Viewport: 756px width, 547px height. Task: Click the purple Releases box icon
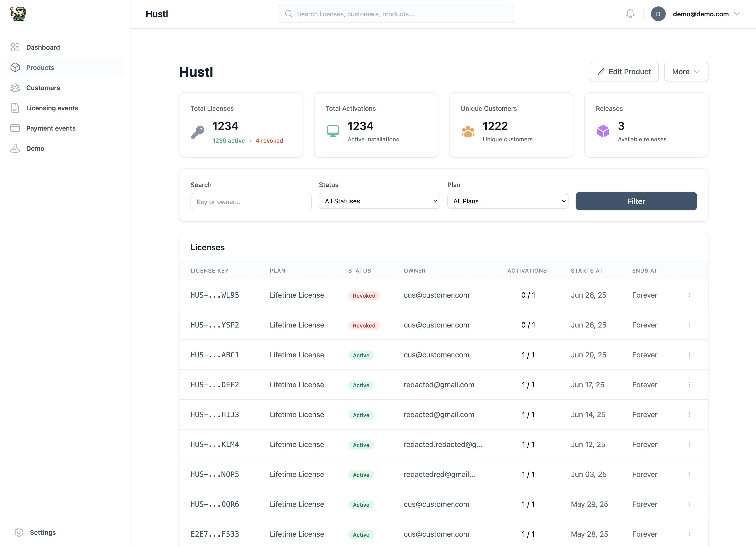[603, 131]
